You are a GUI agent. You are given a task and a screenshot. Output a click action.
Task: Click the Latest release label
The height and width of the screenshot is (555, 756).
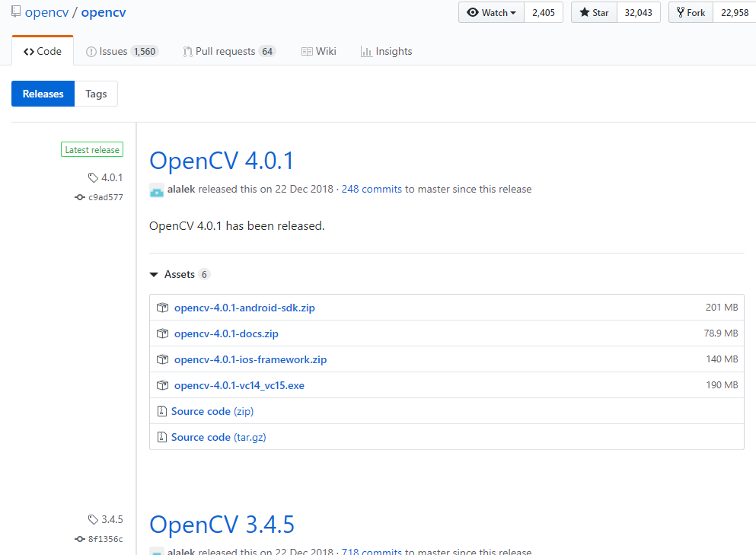[92, 149]
